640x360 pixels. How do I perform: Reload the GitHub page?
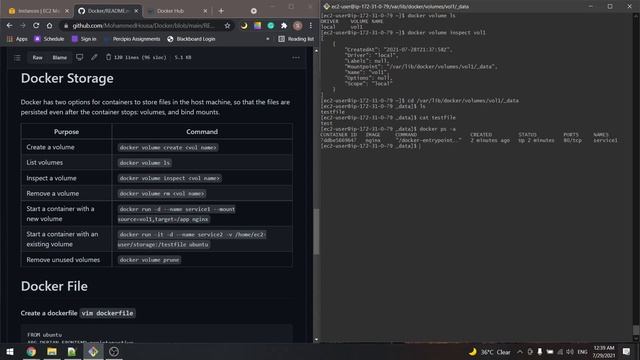click(x=36, y=25)
